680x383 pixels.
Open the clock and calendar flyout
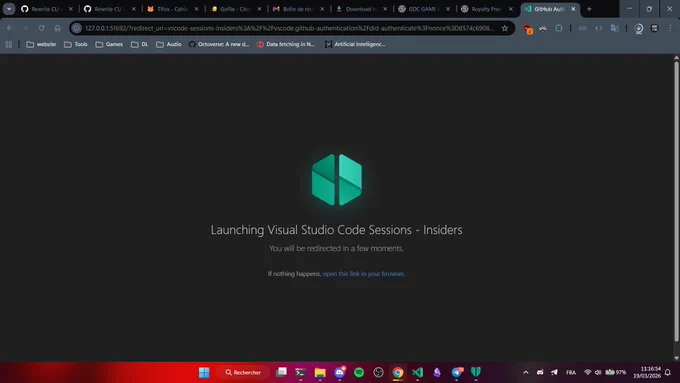pyautogui.click(x=647, y=372)
